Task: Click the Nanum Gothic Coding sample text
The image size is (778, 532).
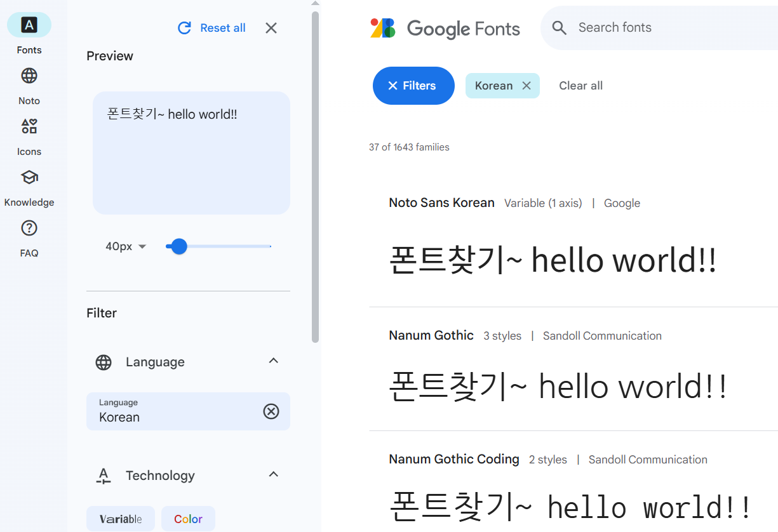Action: click(x=570, y=507)
